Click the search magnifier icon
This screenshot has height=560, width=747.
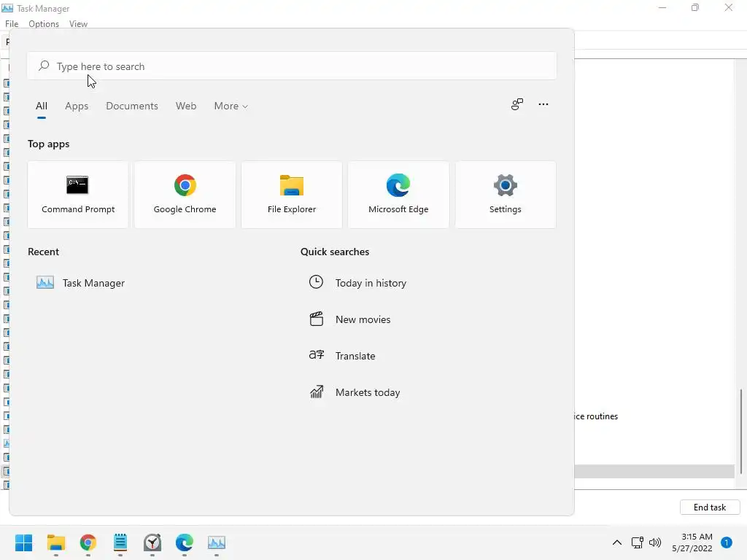tap(44, 66)
